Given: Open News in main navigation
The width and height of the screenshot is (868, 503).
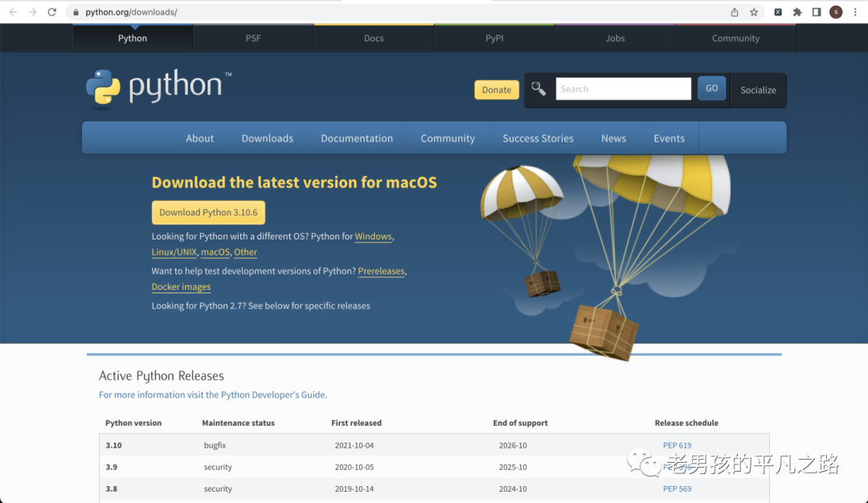Looking at the screenshot, I should click(613, 138).
